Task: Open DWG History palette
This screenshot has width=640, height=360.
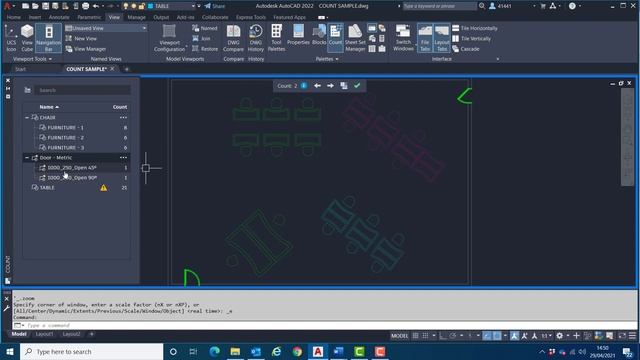Action: click(x=256, y=38)
